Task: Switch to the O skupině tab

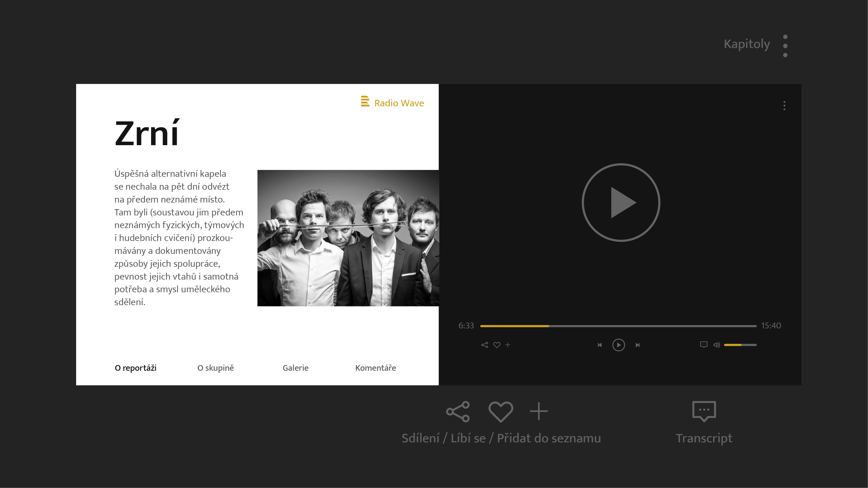Action: (x=215, y=368)
